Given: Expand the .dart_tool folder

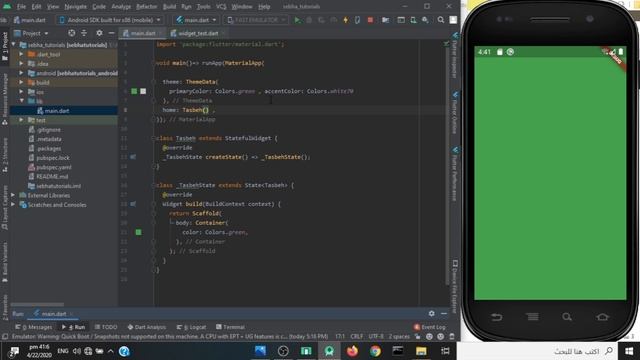Looking at the screenshot, I should (21, 54).
